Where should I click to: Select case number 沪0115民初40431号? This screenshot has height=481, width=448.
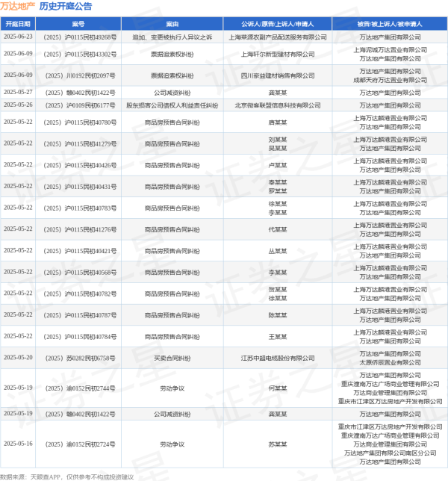80,187
